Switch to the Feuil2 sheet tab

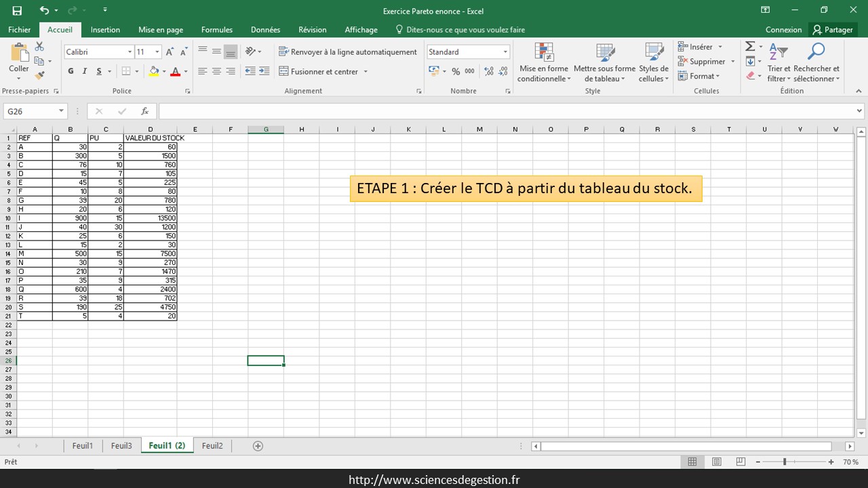[212, 445]
